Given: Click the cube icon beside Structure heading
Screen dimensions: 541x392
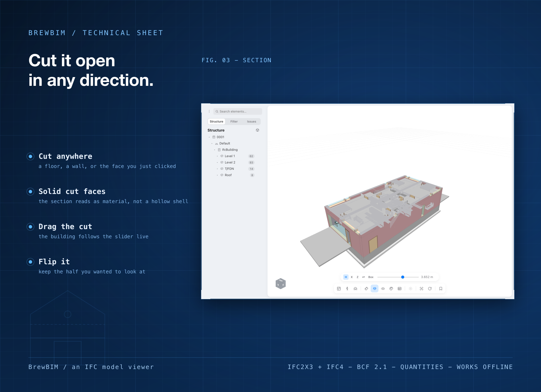Looking at the screenshot, I should (258, 130).
